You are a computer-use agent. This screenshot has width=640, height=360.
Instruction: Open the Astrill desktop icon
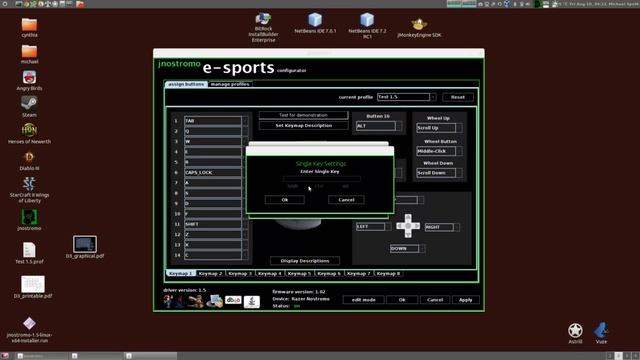click(x=576, y=333)
